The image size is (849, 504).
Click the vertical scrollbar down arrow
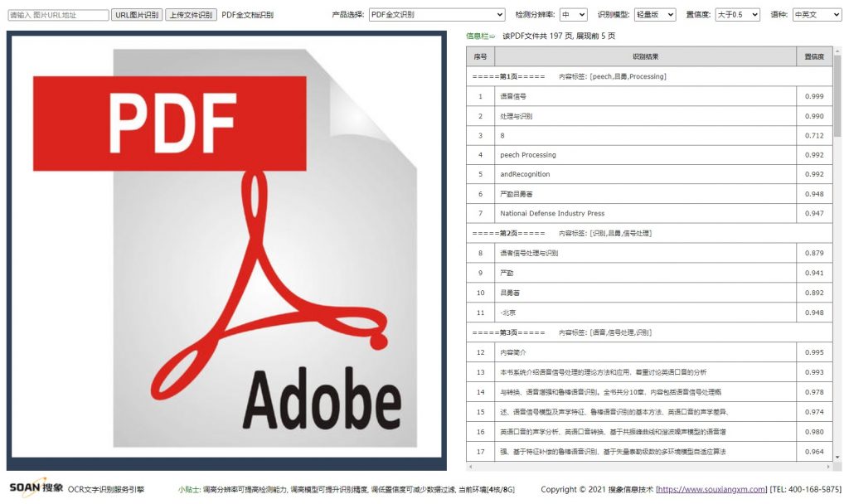(837, 458)
